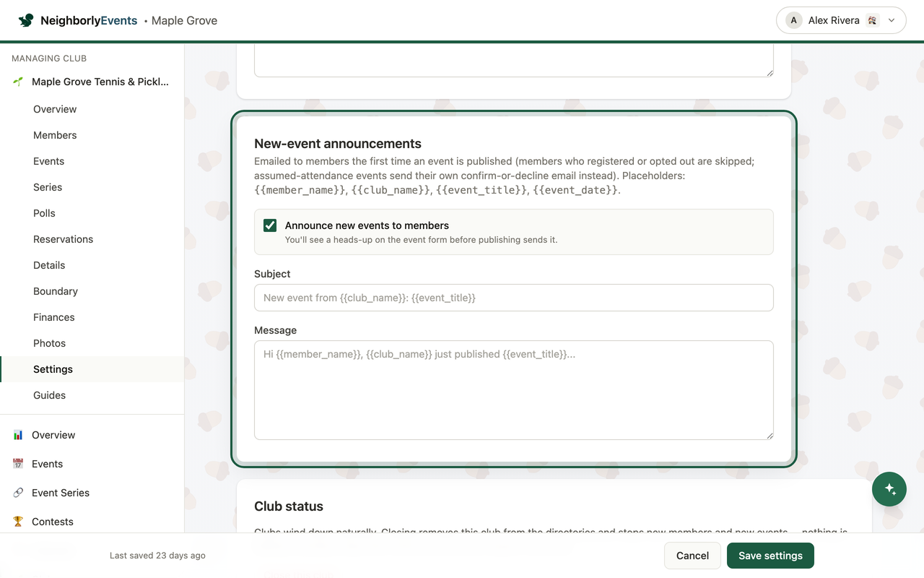
Task: Open Guides page
Action: [49, 395]
